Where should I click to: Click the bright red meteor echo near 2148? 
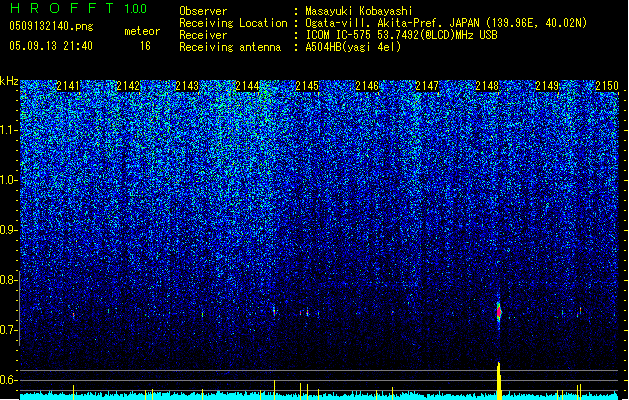point(499,312)
